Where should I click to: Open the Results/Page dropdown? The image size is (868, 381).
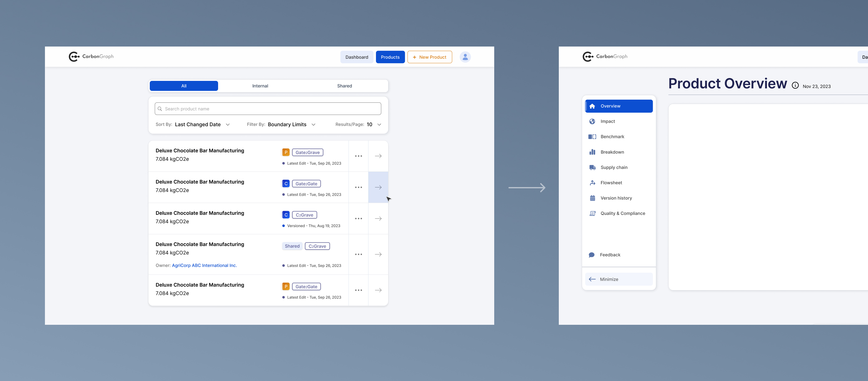click(379, 124)
